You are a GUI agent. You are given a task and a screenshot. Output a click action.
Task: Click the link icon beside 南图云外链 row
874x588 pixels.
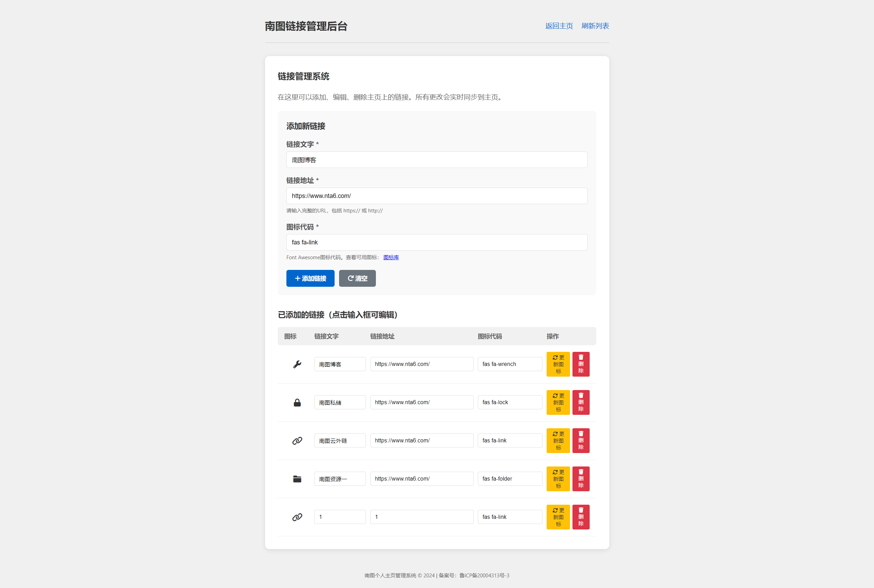point(297,440)
